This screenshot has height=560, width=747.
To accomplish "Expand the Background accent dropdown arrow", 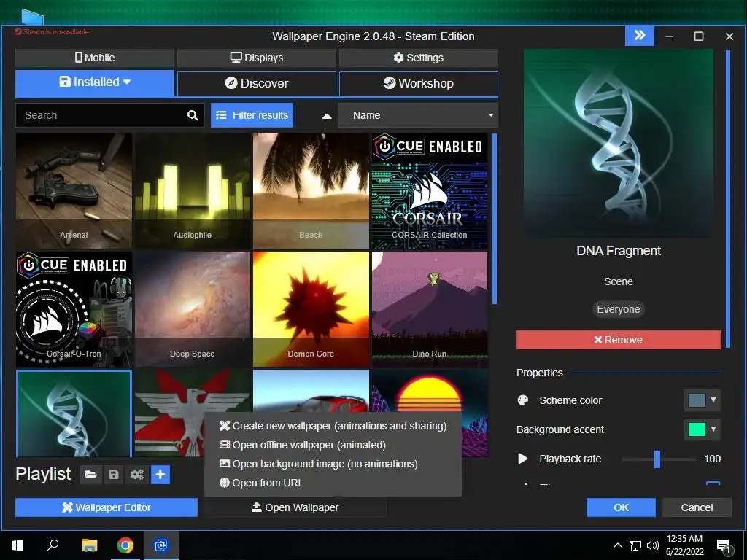I will coord(713,429).
